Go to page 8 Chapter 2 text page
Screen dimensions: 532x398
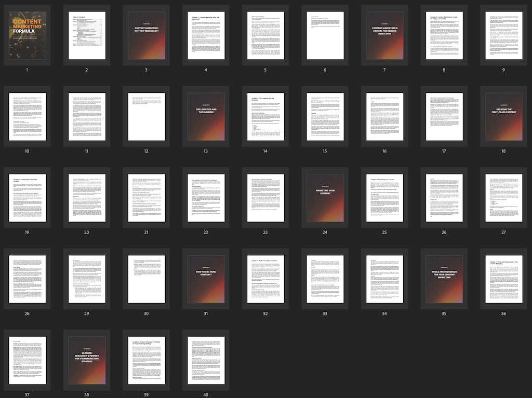[444, 35]
